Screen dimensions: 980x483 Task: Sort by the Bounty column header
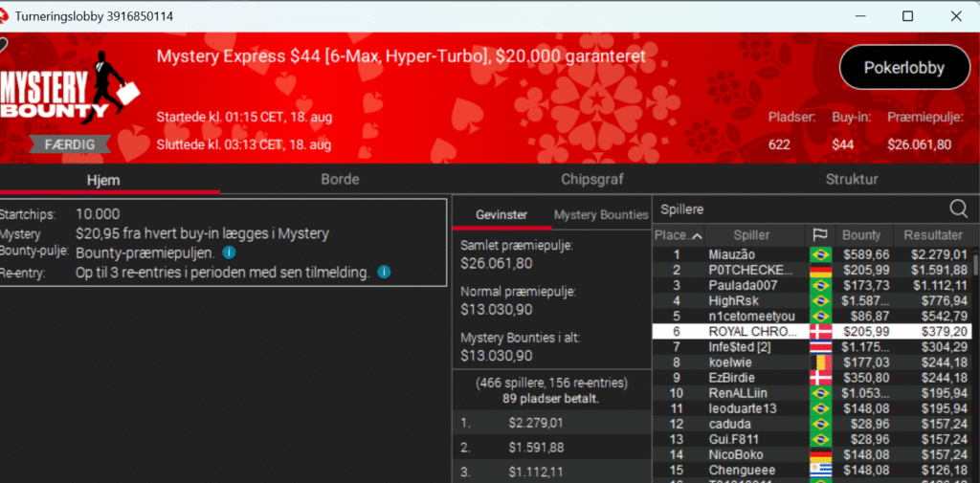[x=860, y=235]
